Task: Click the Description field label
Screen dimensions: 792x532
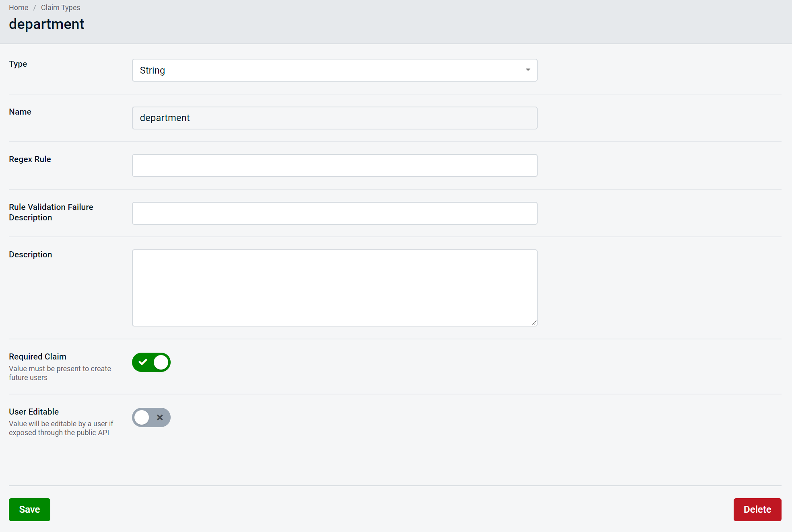Action: pos(30,255)
